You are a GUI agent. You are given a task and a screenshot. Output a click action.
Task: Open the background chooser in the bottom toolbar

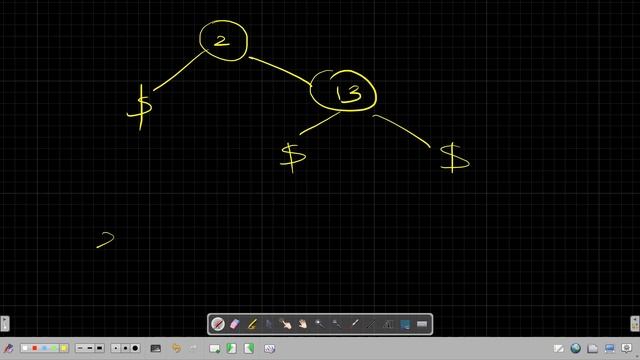pos(156,348)
